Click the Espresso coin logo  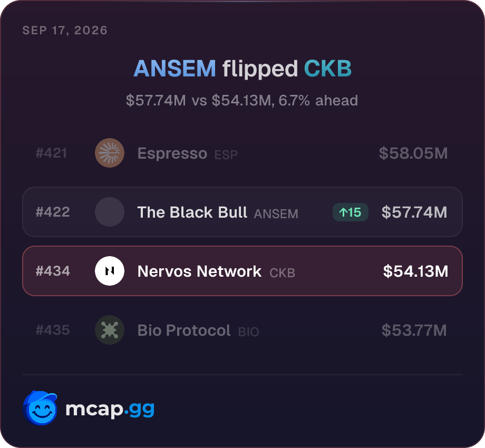110,153
